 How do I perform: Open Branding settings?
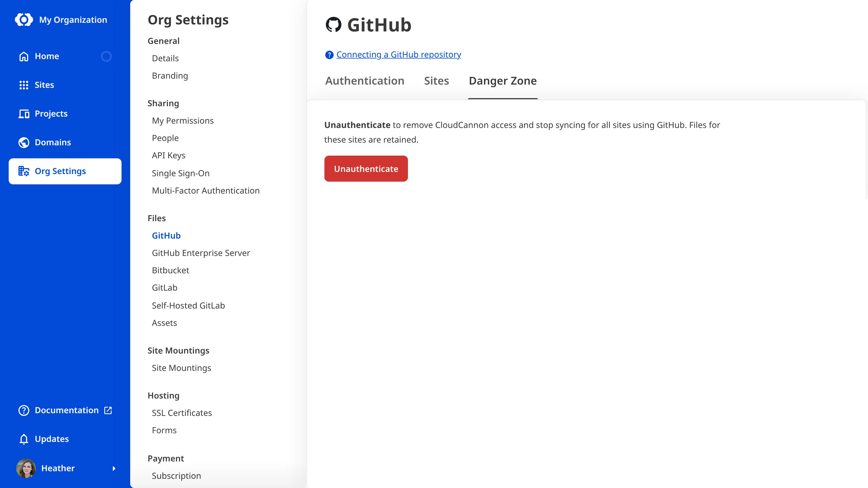(170, 76)
